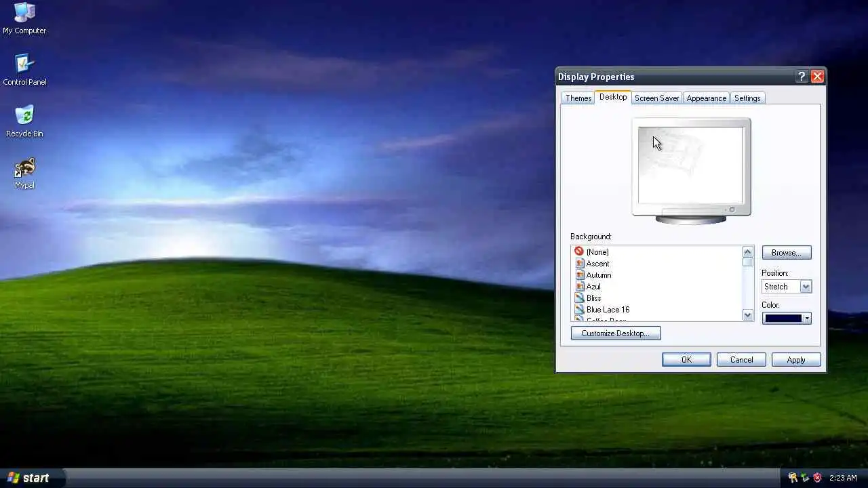Click the Autumn wallpaper file icon
This screenshot has width=868, height=488.
click(x=580, y=274)
